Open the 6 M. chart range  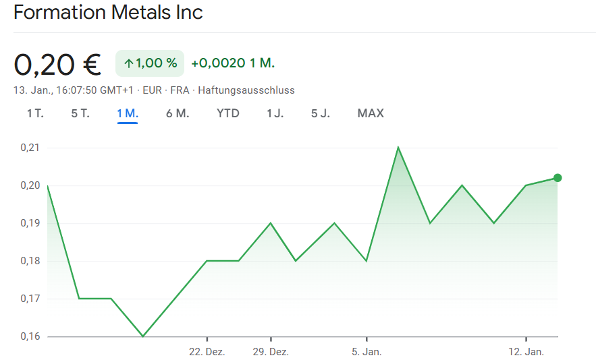pos(178,113)
